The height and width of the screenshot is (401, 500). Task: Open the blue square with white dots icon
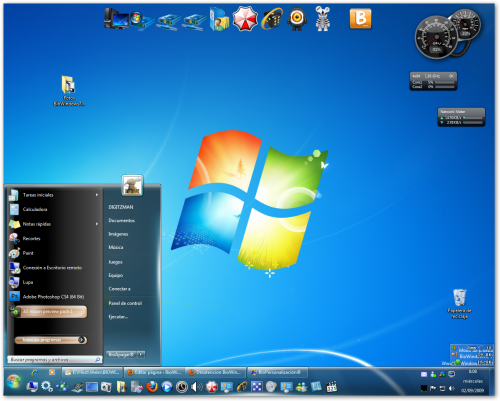tap(257, 387)
